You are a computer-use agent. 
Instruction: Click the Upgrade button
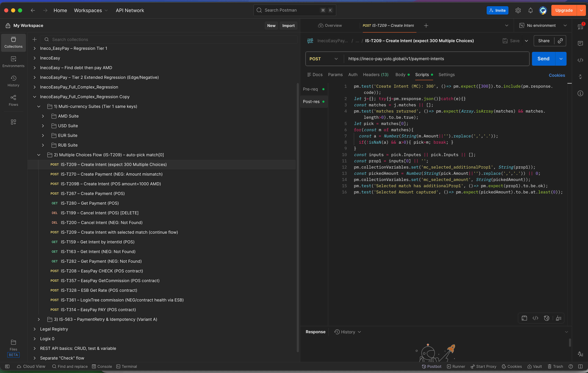click(x=564, y=10)
